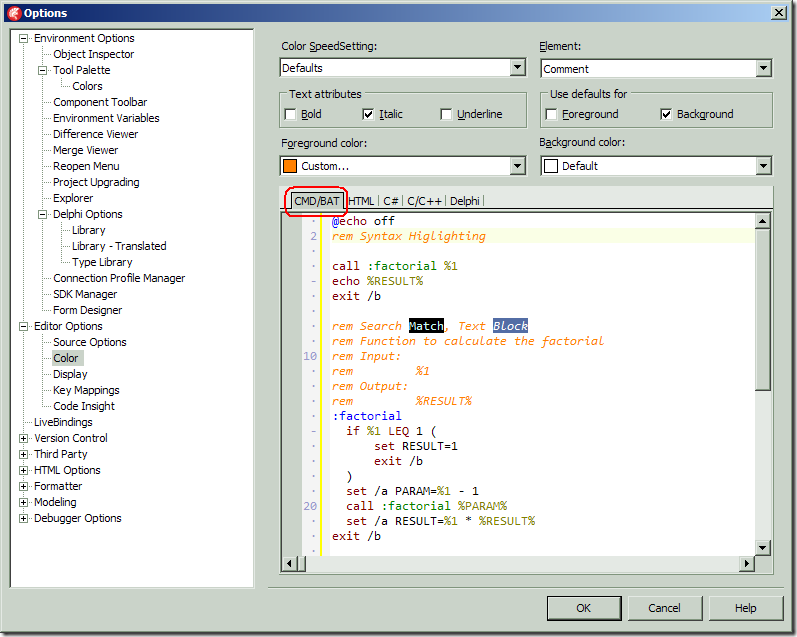797x637 pixels.
Task: Open the orange Foreground color picker
Action: pyautogui.click(x=403, y=166)
